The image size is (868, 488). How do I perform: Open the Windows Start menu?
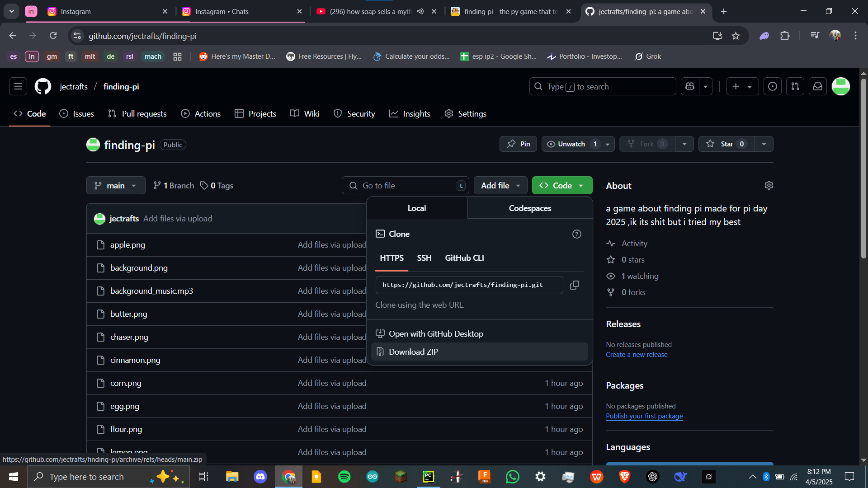tap(14, 477)
